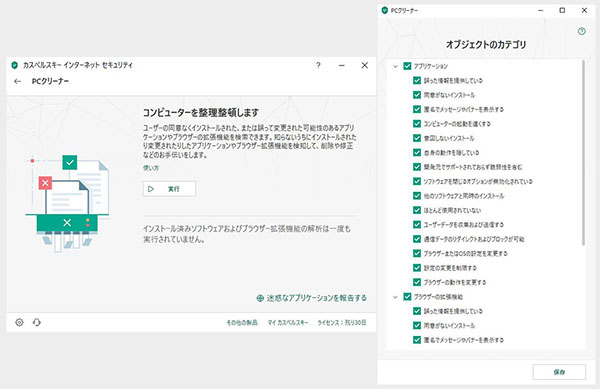Collapse the ブラウザーの拡張機能 category
Image resolution: width=600 pixels, height=389 pixels.
pyautogui.click(x=395, y=297)
